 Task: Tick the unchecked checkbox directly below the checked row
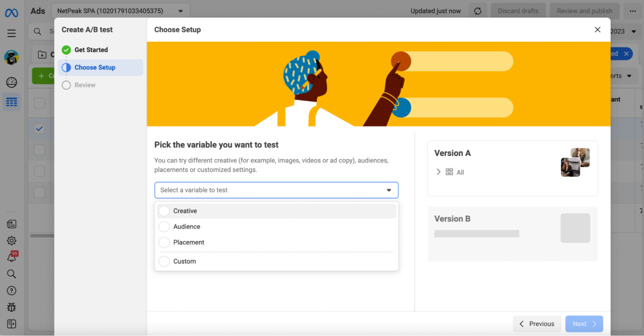pos(40,150)
